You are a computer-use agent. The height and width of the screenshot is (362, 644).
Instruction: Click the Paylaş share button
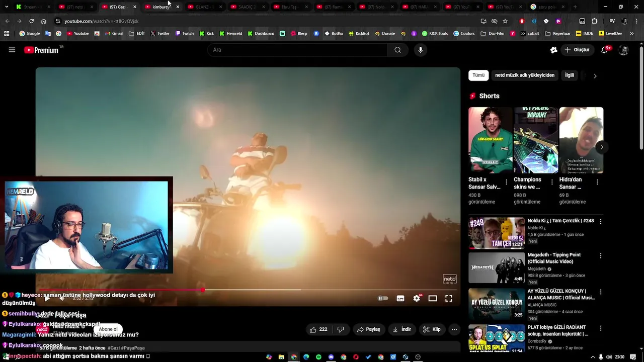coord(368,329)
